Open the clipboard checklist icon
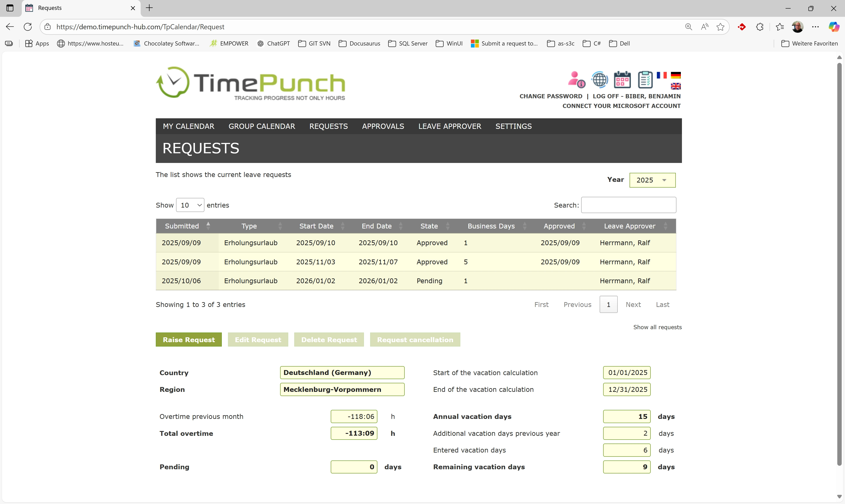Viewport: 845px width, 504px height. tap(645, 79)
